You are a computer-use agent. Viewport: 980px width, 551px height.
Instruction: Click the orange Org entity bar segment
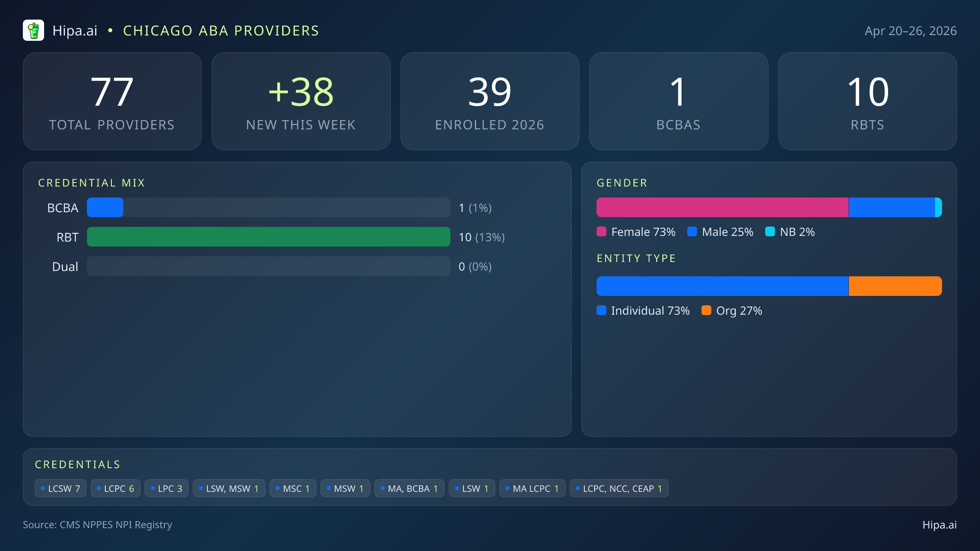[x=895, y=286]
